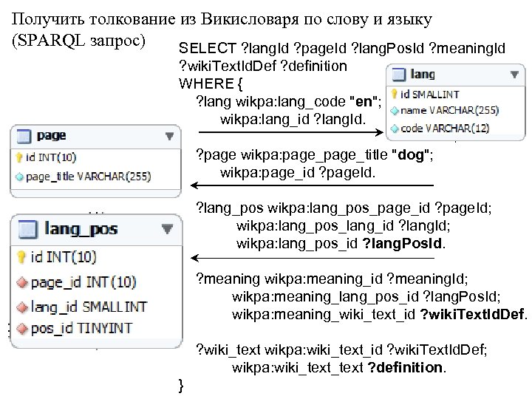
Task: Select column text 'page_title VARCHAR(255)'
Action: coord(88,177)
